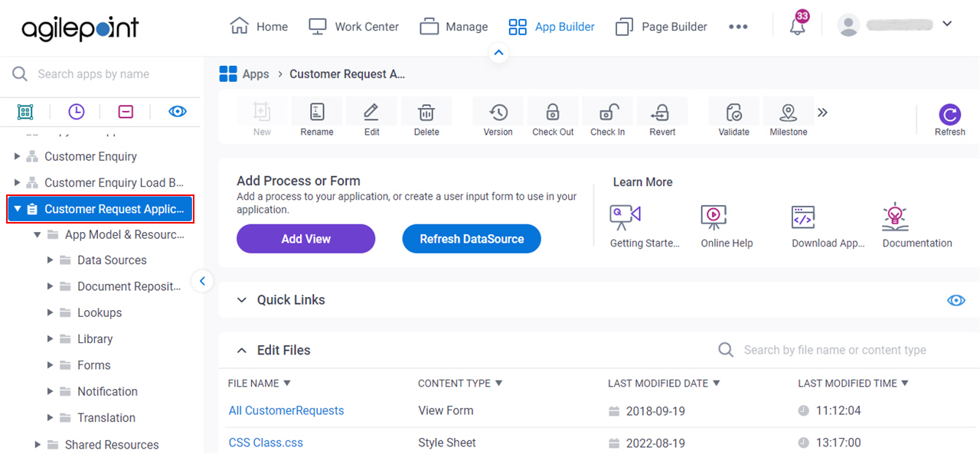Open the more options ellipsis menu
This screenshot has height=454, width=980.
[738, 27]
